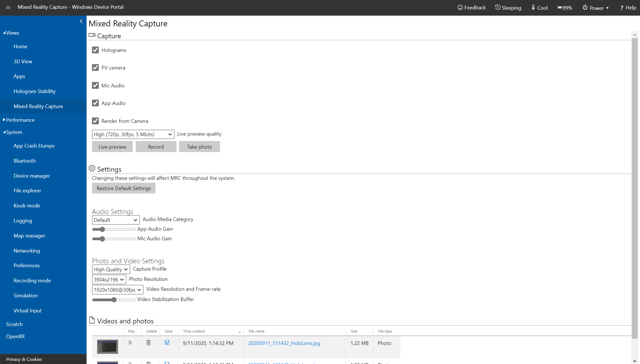Navigate to Hologram Stability section

(x=34, y=91)
